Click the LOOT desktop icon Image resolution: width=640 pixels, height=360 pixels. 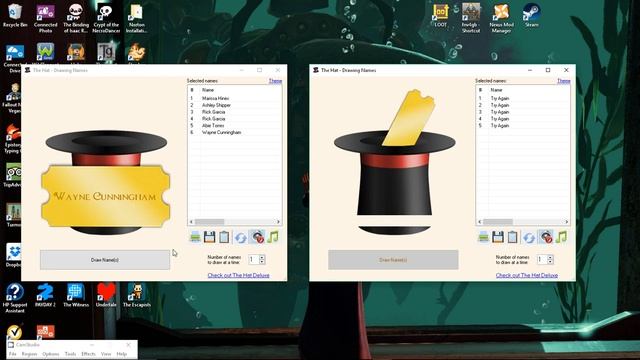440,16
